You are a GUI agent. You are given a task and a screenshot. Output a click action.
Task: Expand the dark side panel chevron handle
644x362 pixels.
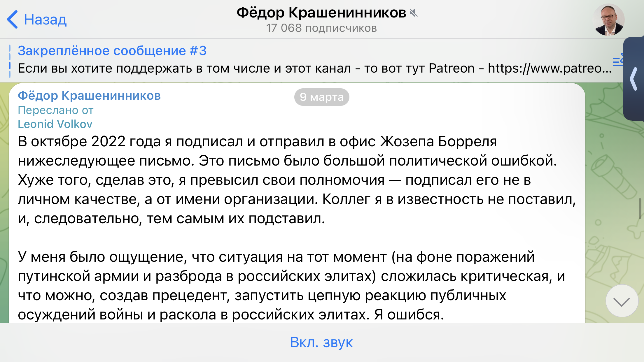click(x=633, y=79)
